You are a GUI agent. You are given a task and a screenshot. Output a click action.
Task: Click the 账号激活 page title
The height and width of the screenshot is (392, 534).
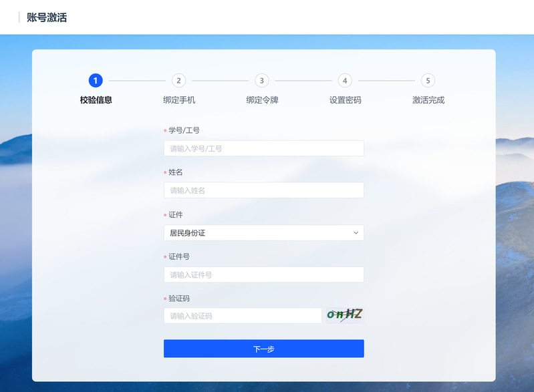point(47,17)
